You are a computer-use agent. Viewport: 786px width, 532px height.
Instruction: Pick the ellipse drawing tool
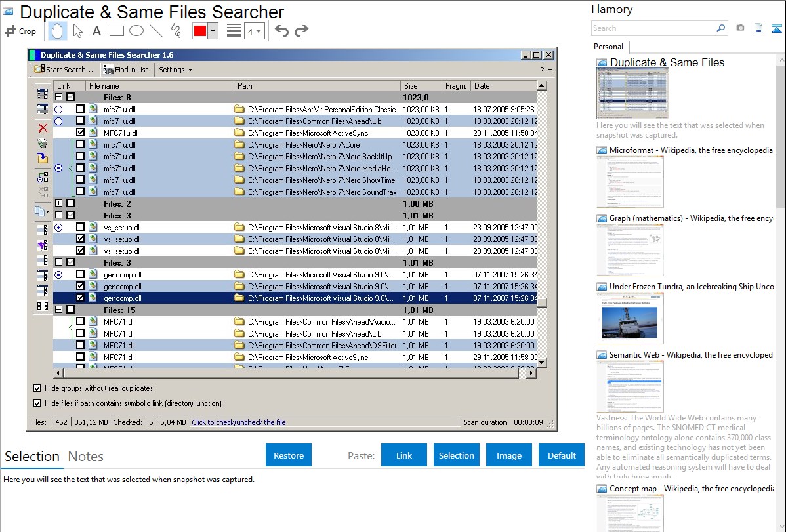tap(136, 31)
